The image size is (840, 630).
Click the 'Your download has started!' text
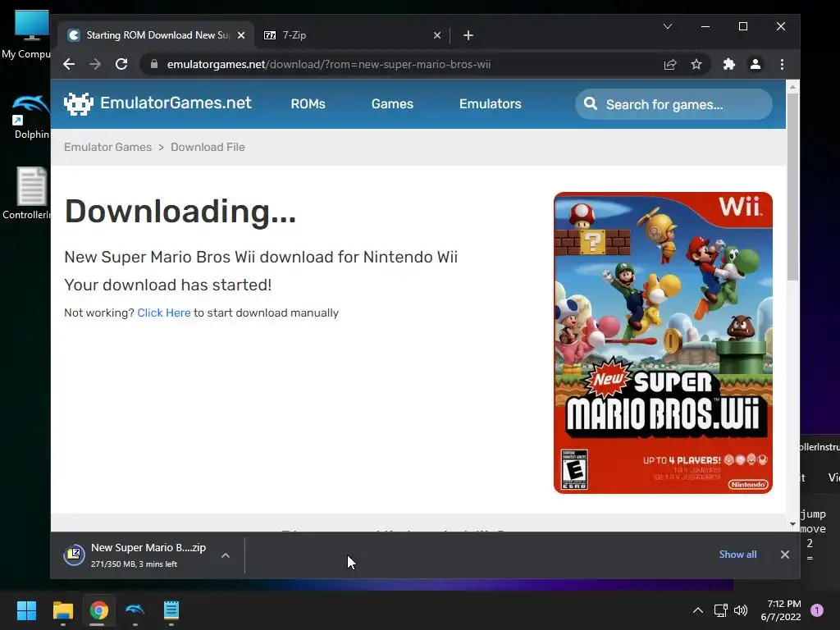click(167, 285)
